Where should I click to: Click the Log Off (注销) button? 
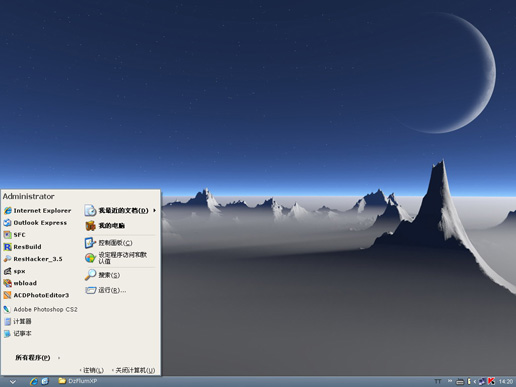coord(92,370)
